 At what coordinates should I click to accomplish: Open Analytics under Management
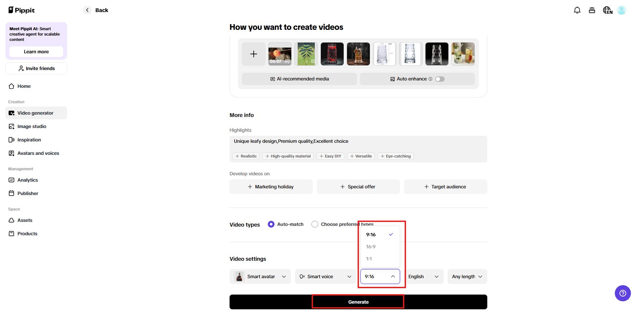(28, 180)
